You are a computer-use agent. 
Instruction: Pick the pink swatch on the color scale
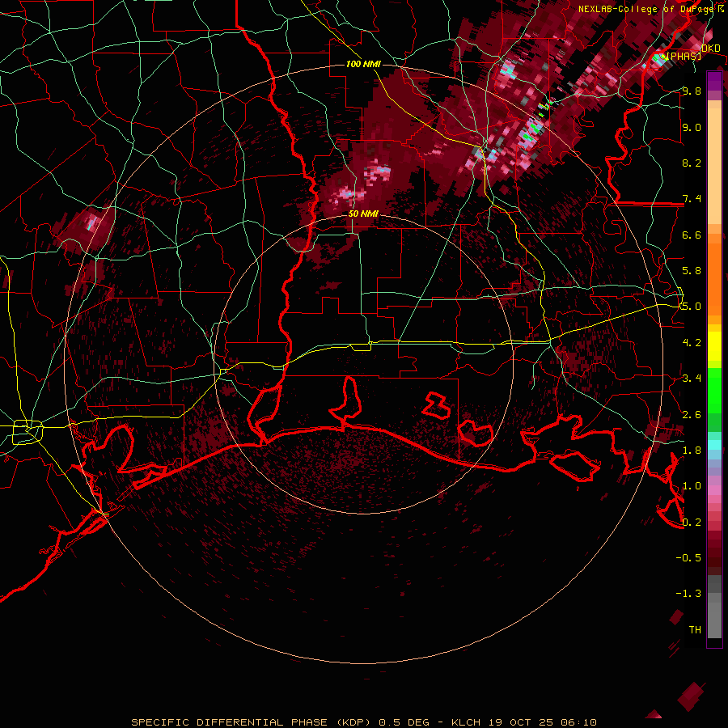pyautogui.click(x=714, y=490)
